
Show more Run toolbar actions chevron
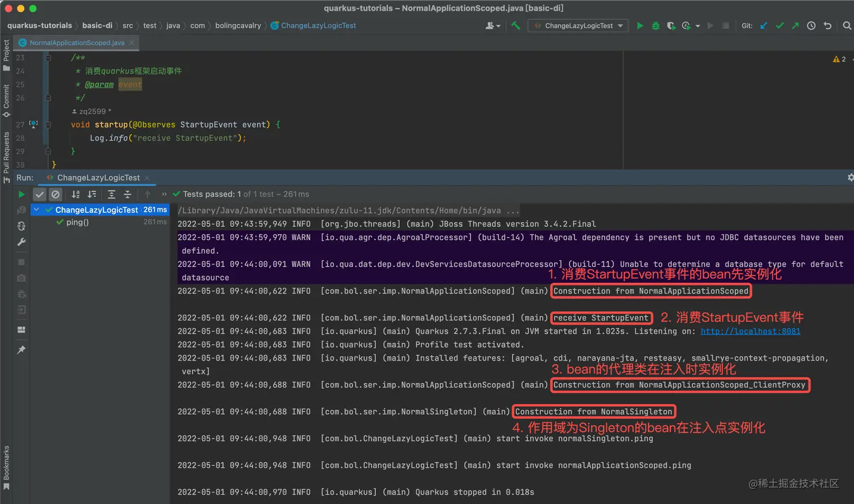tap(164, 194)
